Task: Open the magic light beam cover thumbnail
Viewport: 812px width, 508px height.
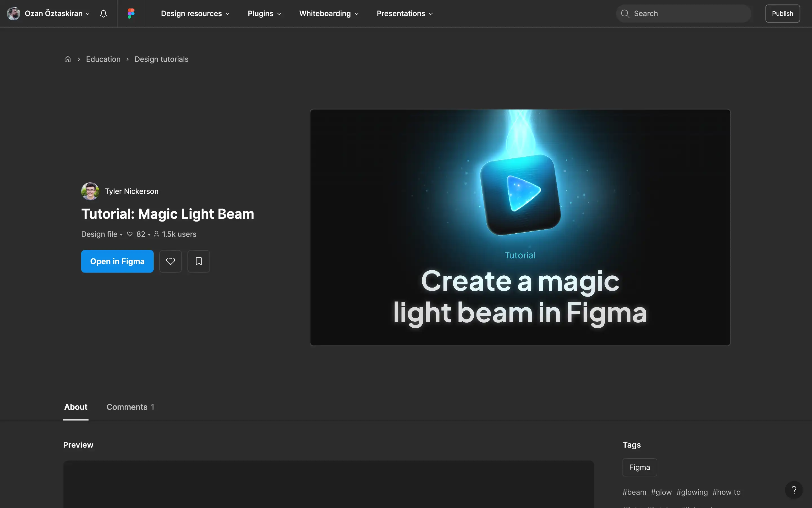Action: [x=520, y=227]
